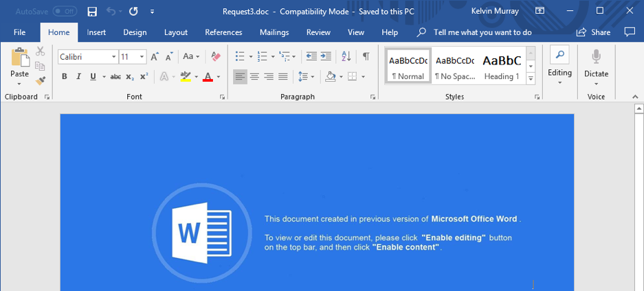Click the Search magnifier in Editing group
Viewport: 644px width, 291px height.
559,54
